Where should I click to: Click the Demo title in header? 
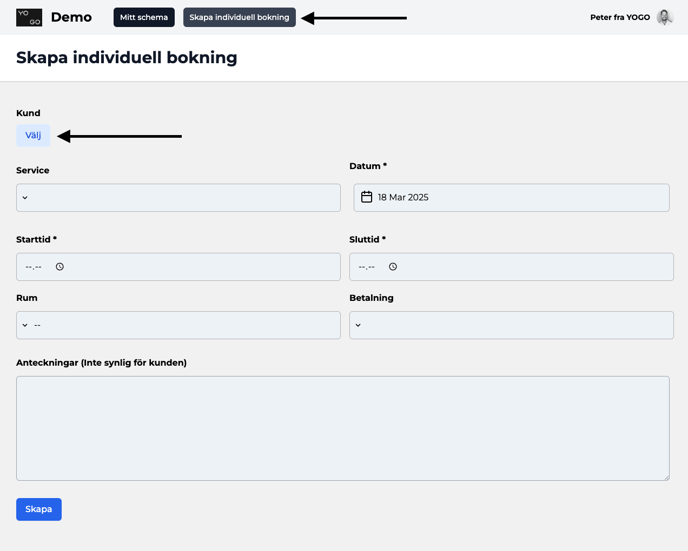pos(72,17)
